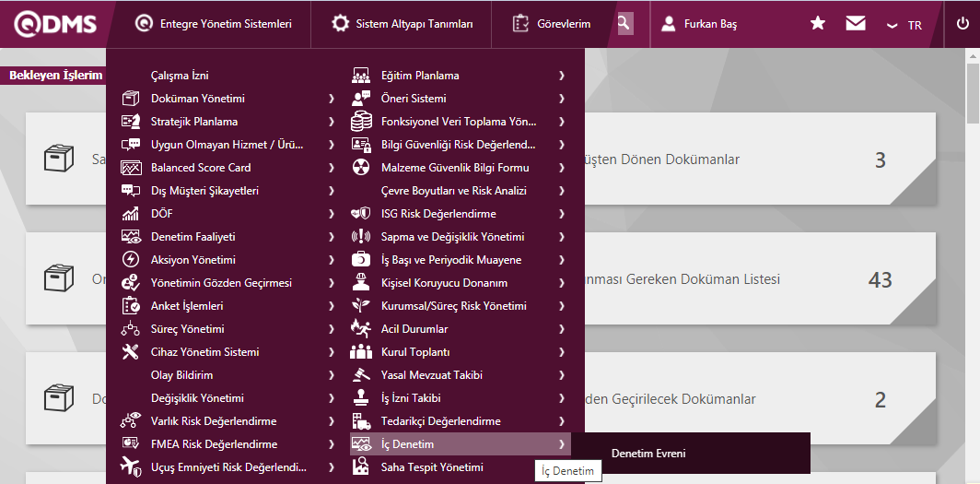Open the Sistem Altyapı Tanımları menu
This screenshot has width=980, height=484.
[402, 24]
